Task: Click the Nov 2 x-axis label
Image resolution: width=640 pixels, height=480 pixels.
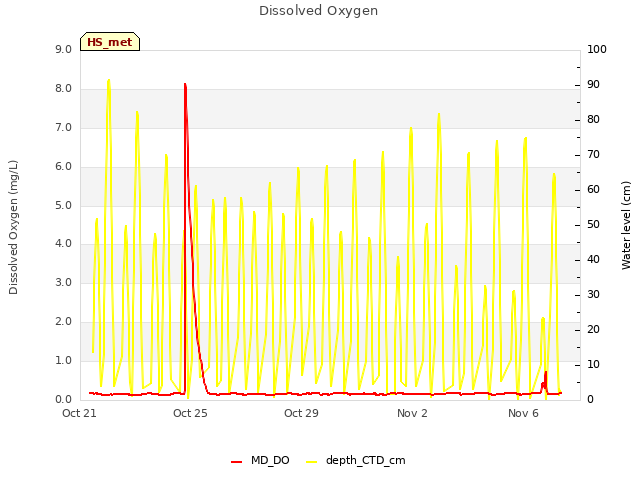Action: point(412,413)
